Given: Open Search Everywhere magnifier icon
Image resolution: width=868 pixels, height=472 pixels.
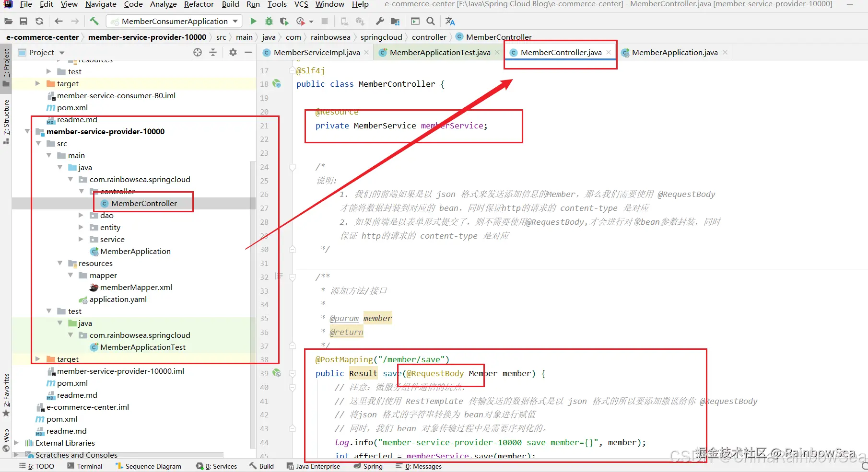Looking at the screenshot, I should click(x=431, y=21).
